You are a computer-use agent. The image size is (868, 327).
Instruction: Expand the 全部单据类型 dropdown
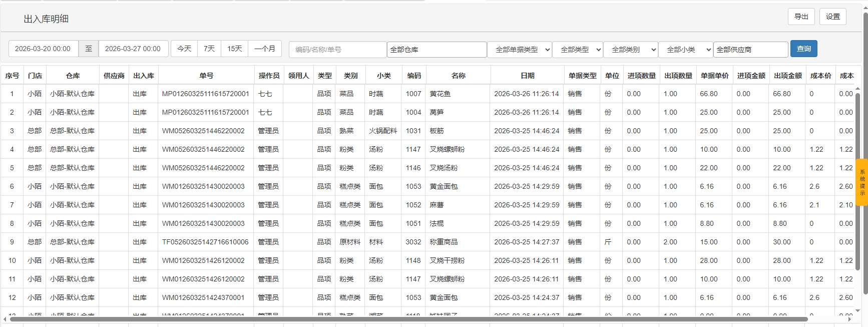[x=519, y=50]
